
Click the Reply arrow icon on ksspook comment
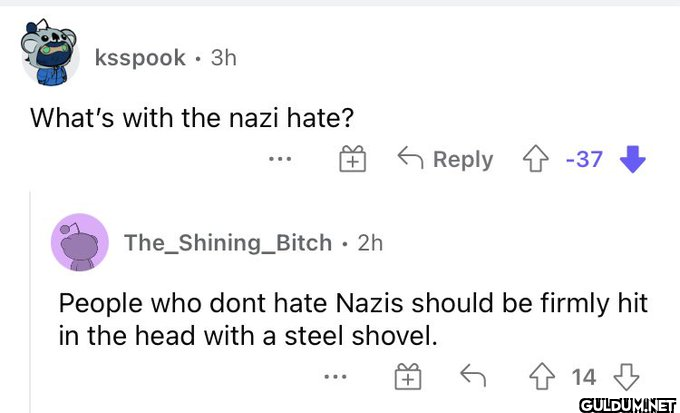pyautogui.click(x=410, y=157)
